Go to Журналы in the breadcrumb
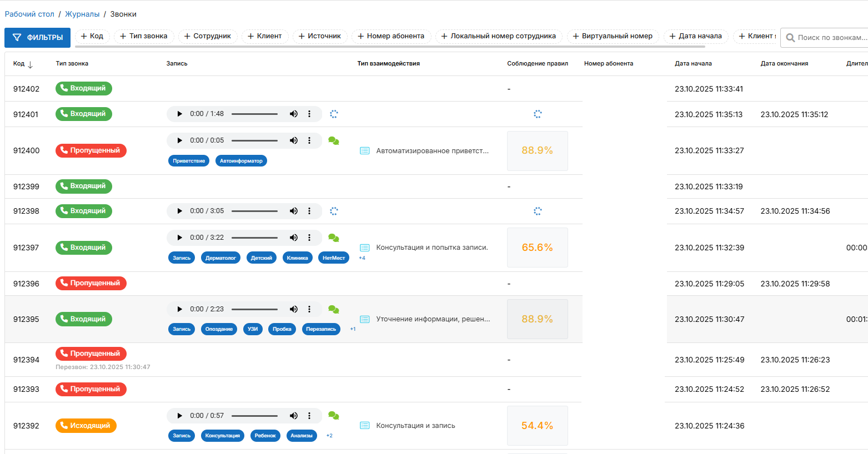Viewport: 868px width, 454px height. coord(82,14)
